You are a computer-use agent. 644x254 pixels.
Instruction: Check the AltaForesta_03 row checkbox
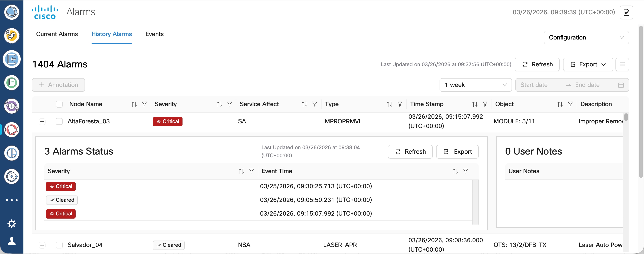point(59,121)
